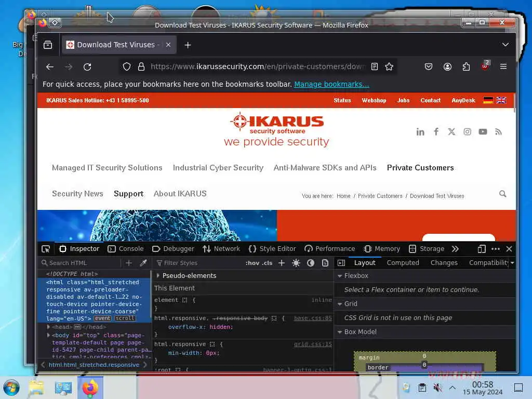Close the Download Test Viruses tab
Image resolution: width=532 pixels, height=399 pixels.
(x=168, y=45)
